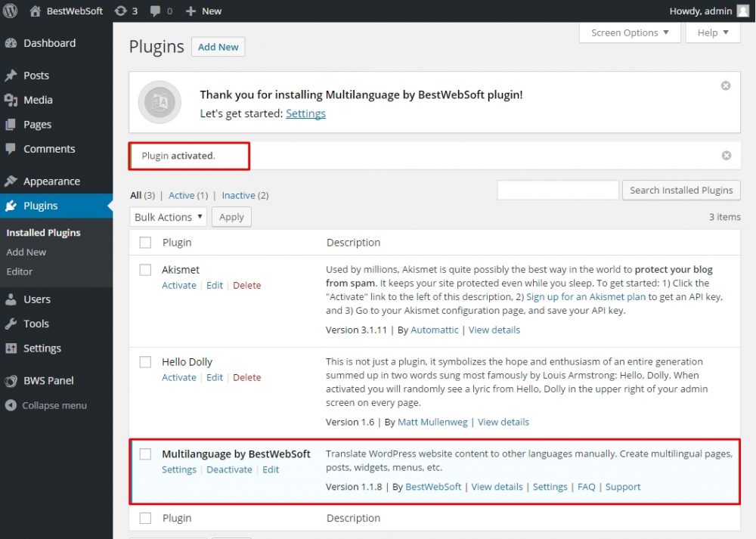
Task: Select the Multilanguage by BestWebSoft checkbox
Action: click(x=145, y=454)
